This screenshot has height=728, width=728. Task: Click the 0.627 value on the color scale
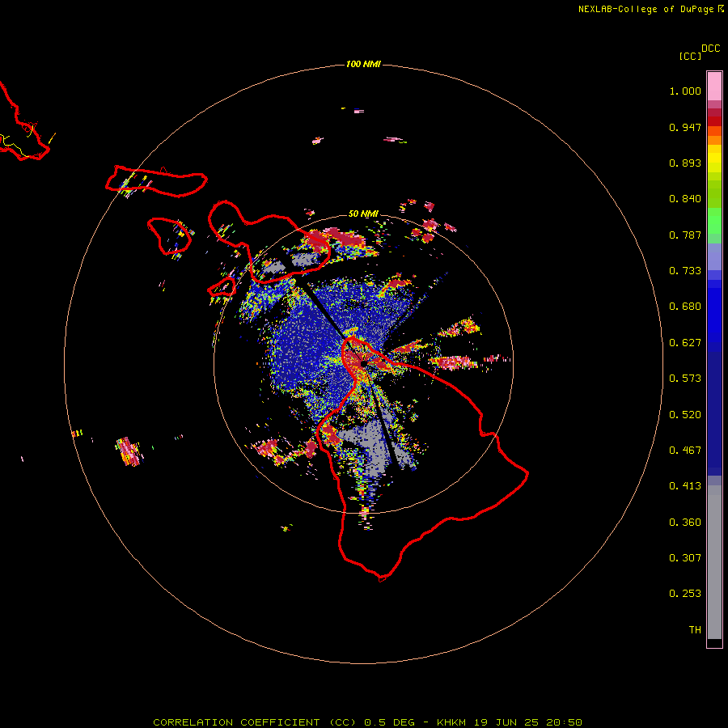685,343
